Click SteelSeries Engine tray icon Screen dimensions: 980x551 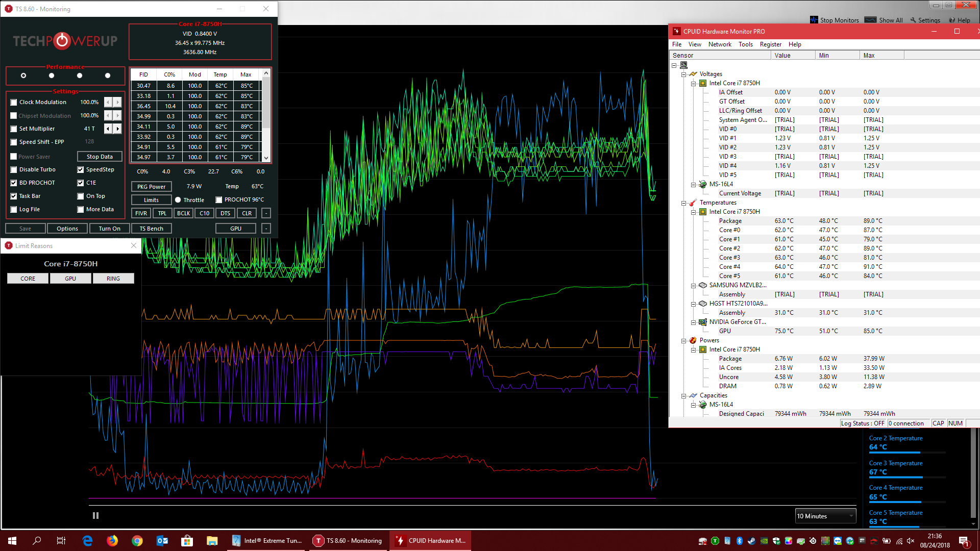813,541
